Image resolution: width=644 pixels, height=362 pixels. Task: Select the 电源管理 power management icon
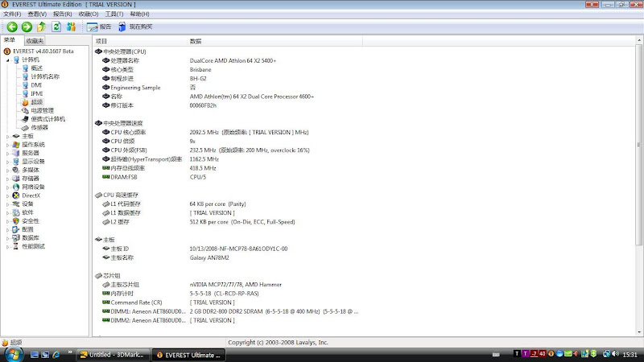pos(26,111)
